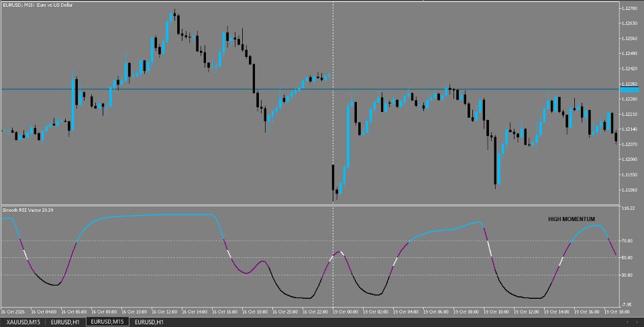Click the 1.12560 price axis label
Screen dimensions: 644x327
coord(630,39)
